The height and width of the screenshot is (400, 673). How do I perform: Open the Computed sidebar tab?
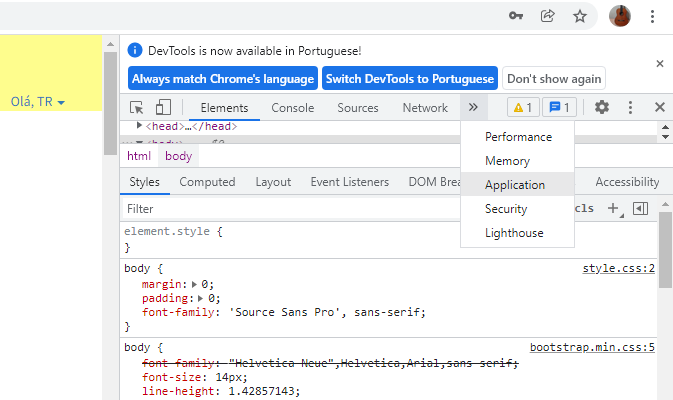click(207, 182)
